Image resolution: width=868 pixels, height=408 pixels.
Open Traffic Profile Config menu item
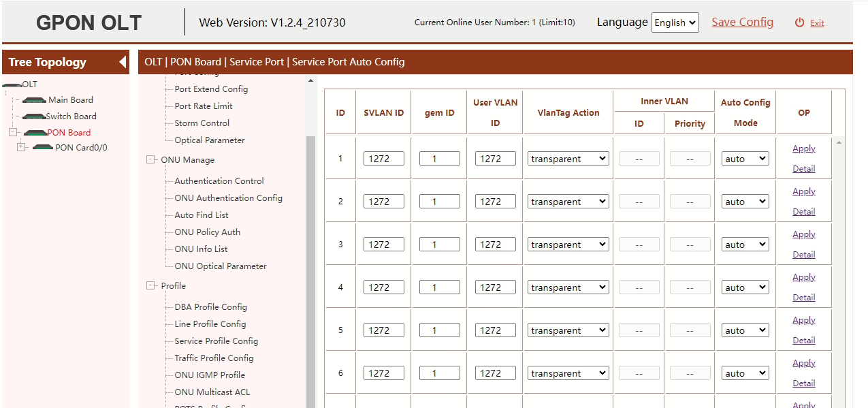tap(214, 358)
